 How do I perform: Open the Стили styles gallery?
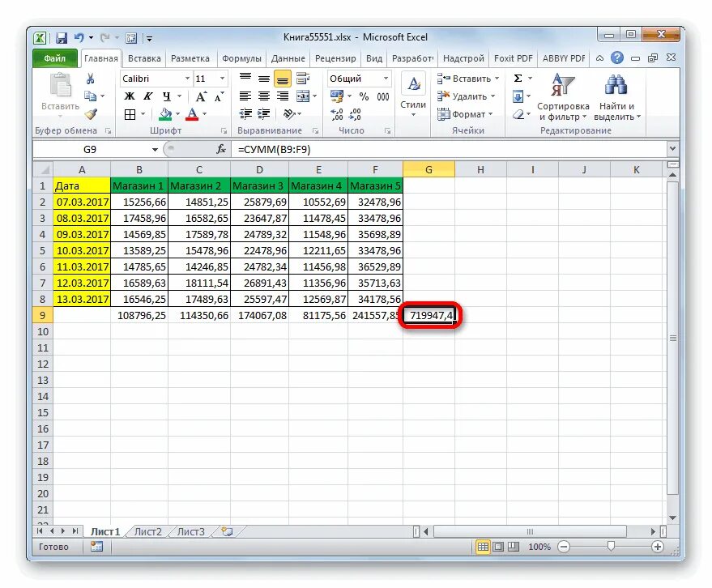pyautogui.click(x=413, y=95)
